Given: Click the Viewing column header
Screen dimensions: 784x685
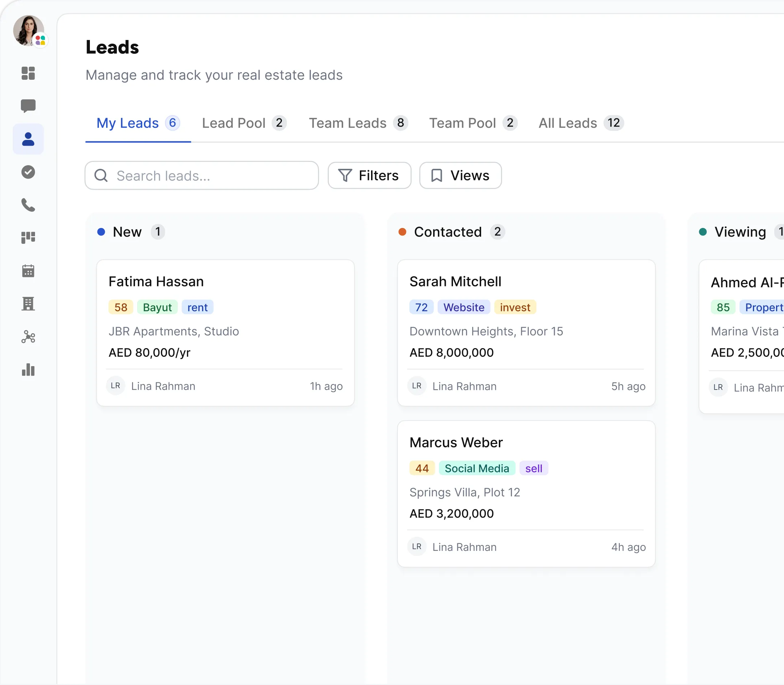Looking at the screenshot, I should pos(742,232).
